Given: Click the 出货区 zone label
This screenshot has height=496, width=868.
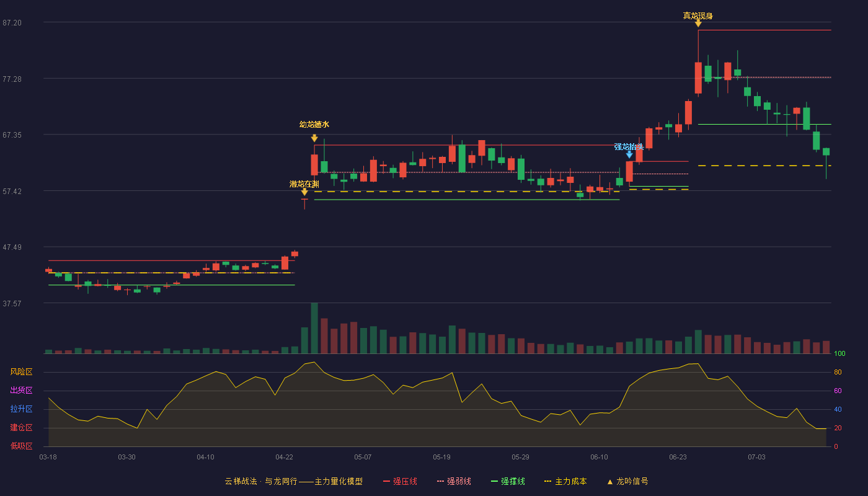Looking at the screenshot, I should tap(22, 391).
